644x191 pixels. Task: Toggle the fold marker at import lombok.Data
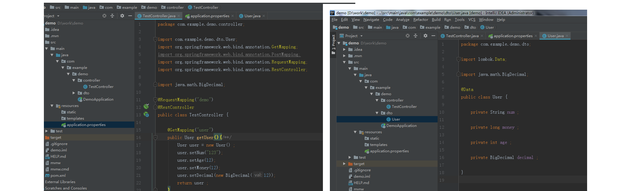coord(458,59)
